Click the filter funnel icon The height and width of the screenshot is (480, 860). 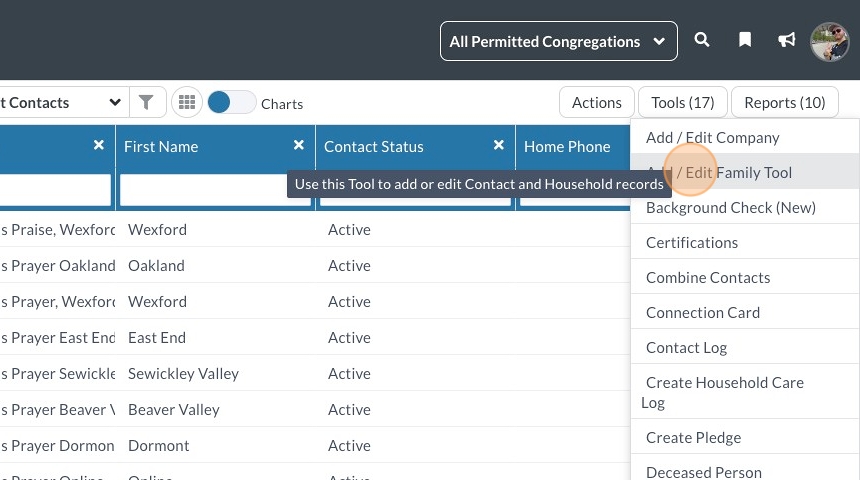click(x=146, y=102)
